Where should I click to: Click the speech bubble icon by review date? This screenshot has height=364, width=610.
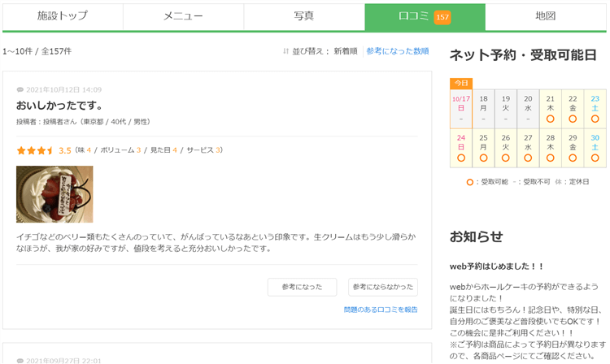pos(20,90)
